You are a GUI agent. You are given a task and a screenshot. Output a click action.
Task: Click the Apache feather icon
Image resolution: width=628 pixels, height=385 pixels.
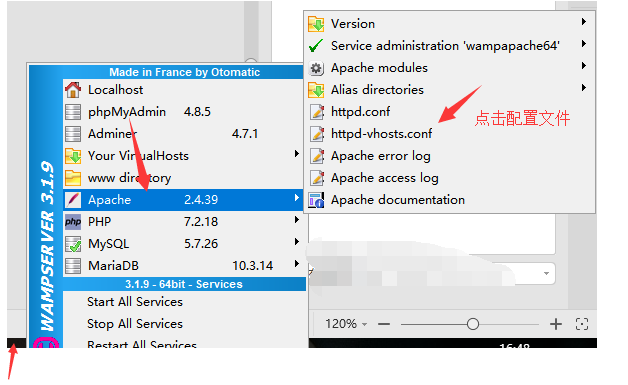point(73,200)
